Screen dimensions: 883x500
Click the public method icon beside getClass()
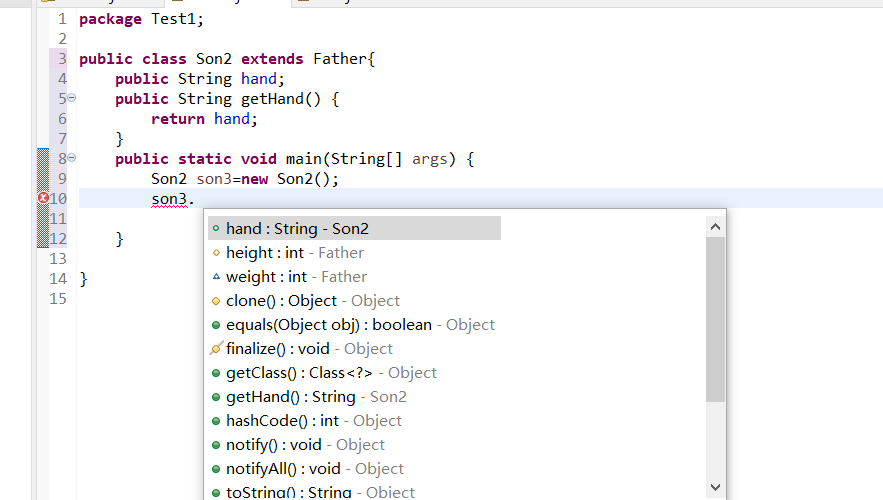click(216, 373)
